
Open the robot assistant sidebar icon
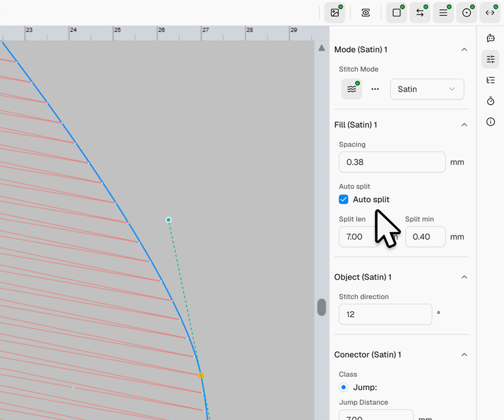(x=491, y=38)
